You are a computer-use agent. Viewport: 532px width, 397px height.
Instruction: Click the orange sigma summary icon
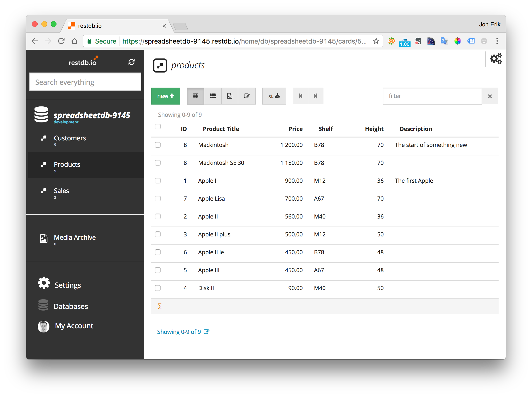159,306
